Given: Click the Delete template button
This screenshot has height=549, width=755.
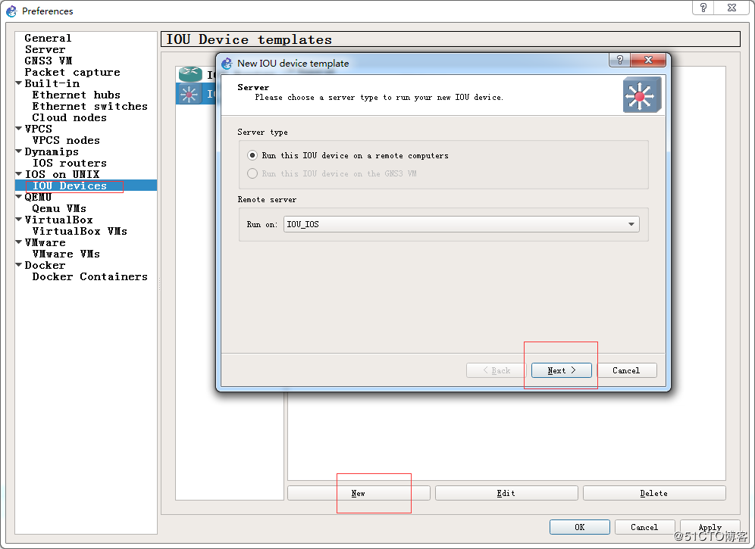Looking at the screenshot, I should click(x=654, y=493).
